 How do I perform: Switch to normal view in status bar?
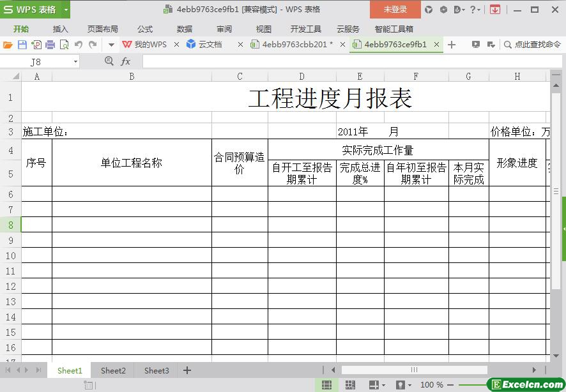(x=326, y=385)
